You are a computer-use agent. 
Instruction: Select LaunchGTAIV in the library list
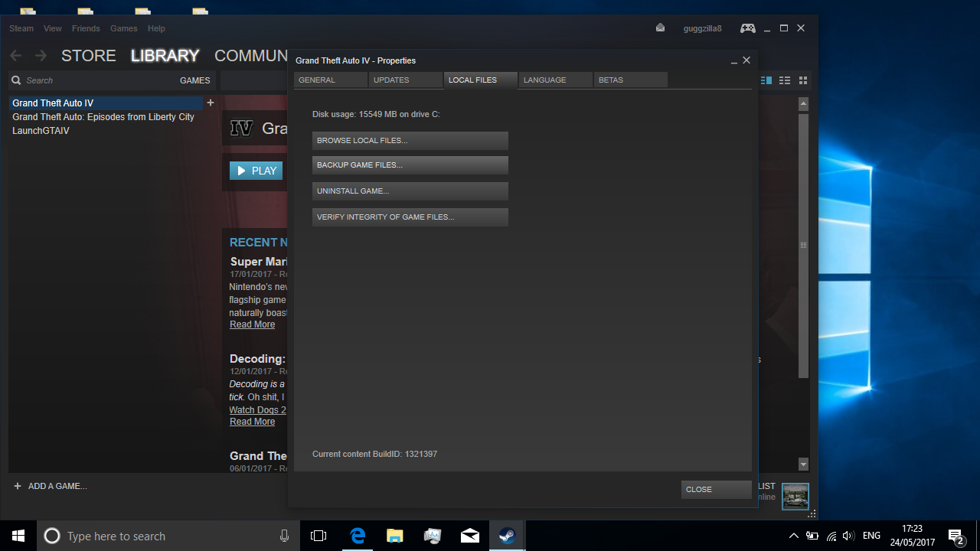coord(41,131)
